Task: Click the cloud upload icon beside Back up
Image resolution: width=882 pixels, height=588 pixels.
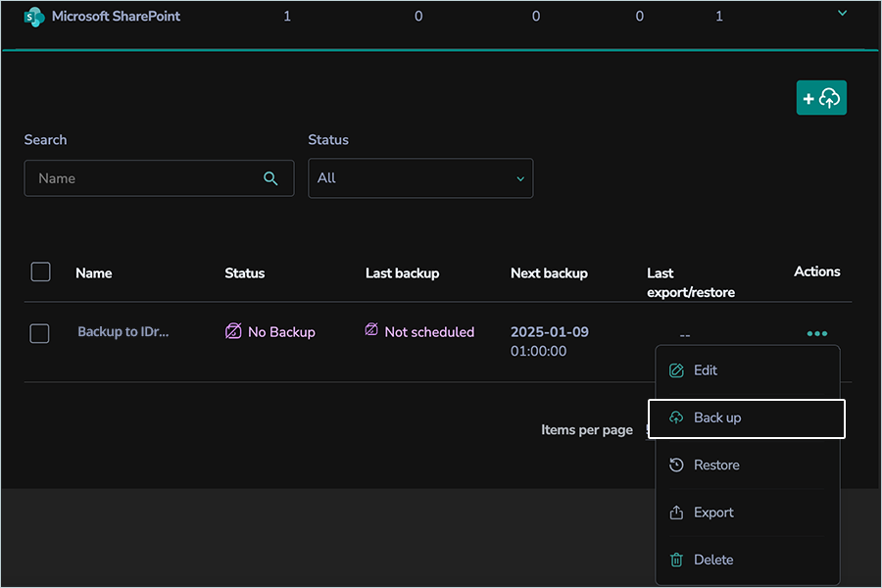Action: pyautogui.click(x=676, y=418)
